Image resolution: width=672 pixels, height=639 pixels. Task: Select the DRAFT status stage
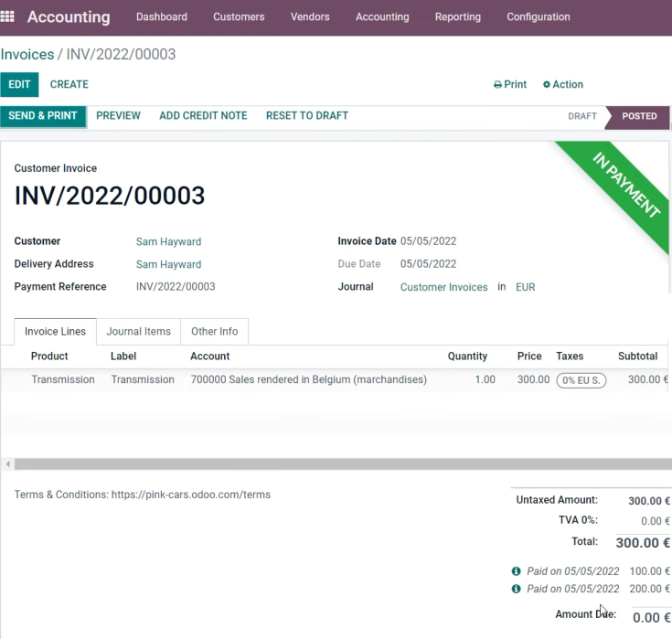click(582, 116)
